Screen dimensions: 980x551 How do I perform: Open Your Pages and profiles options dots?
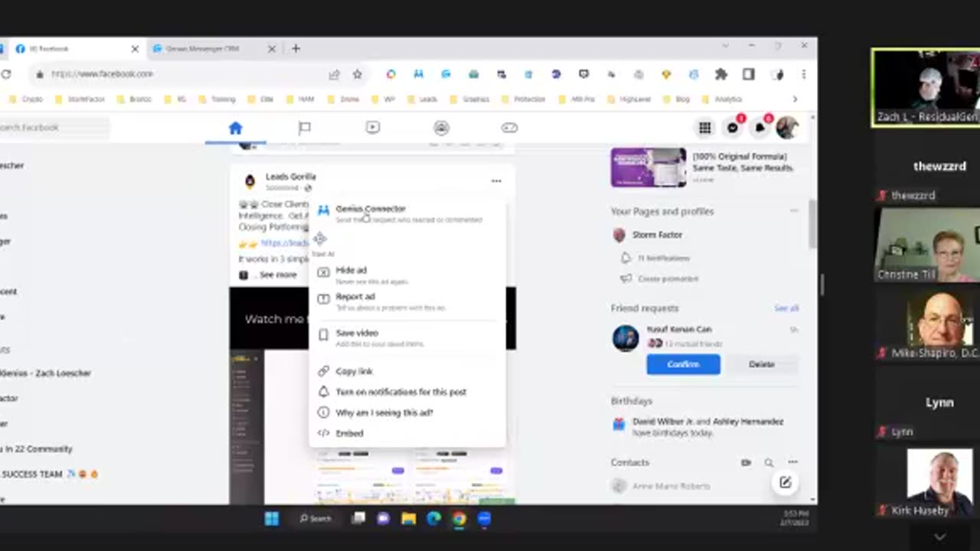click(793, 211)
